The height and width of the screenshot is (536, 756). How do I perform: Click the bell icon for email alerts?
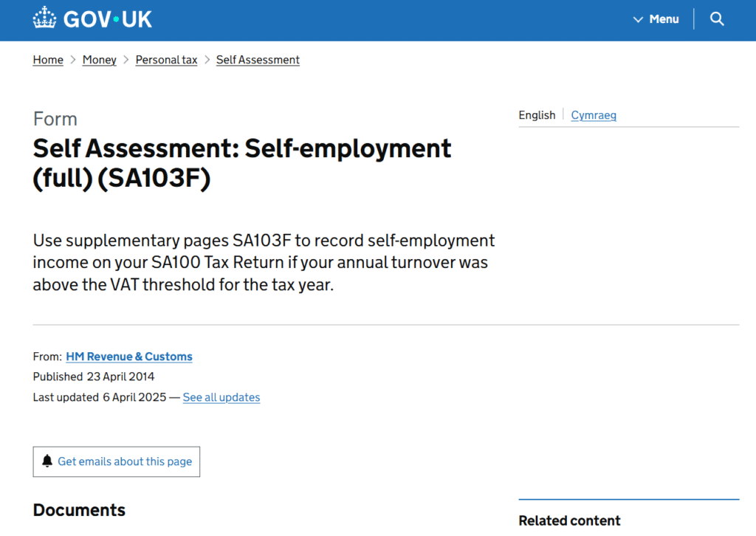tap(47, 461)
